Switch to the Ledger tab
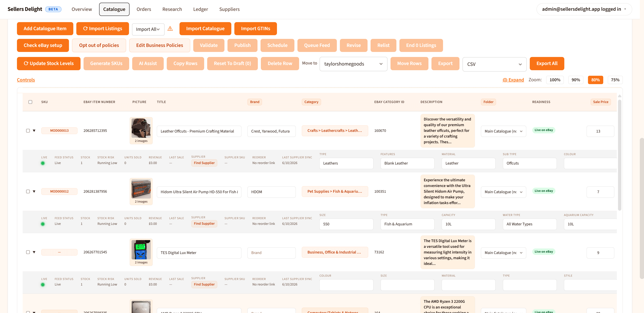The width and height of the screenshot is (644, 313). point(200,9)
